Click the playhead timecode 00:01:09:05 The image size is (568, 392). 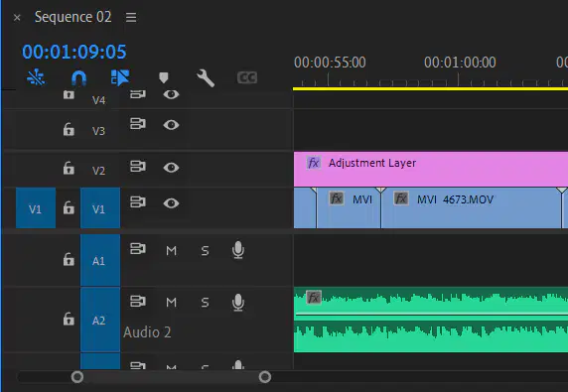pyautogui.click(x=74, y=52)
